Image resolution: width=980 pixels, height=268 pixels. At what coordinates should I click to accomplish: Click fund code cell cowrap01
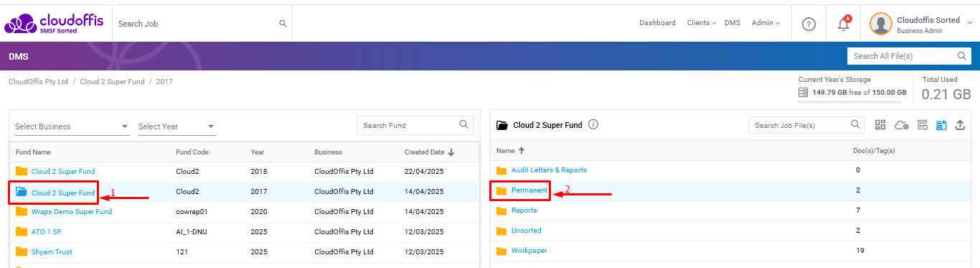point(192,212)
